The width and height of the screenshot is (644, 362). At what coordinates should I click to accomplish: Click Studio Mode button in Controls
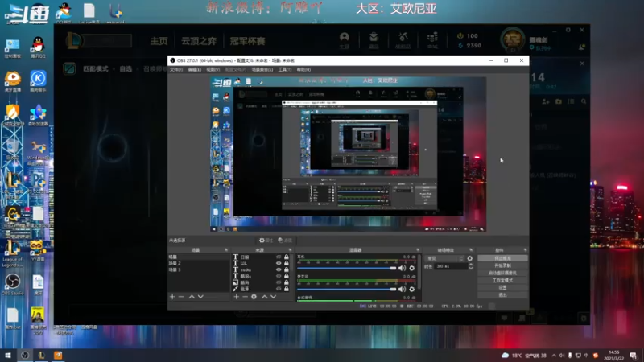coord(502,280)
